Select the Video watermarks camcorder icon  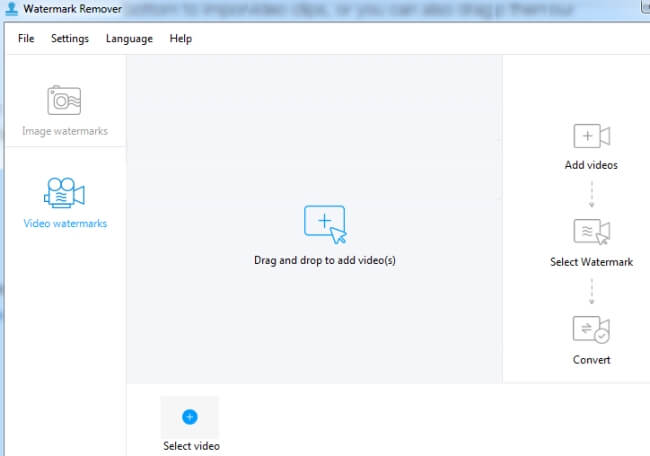64,193
